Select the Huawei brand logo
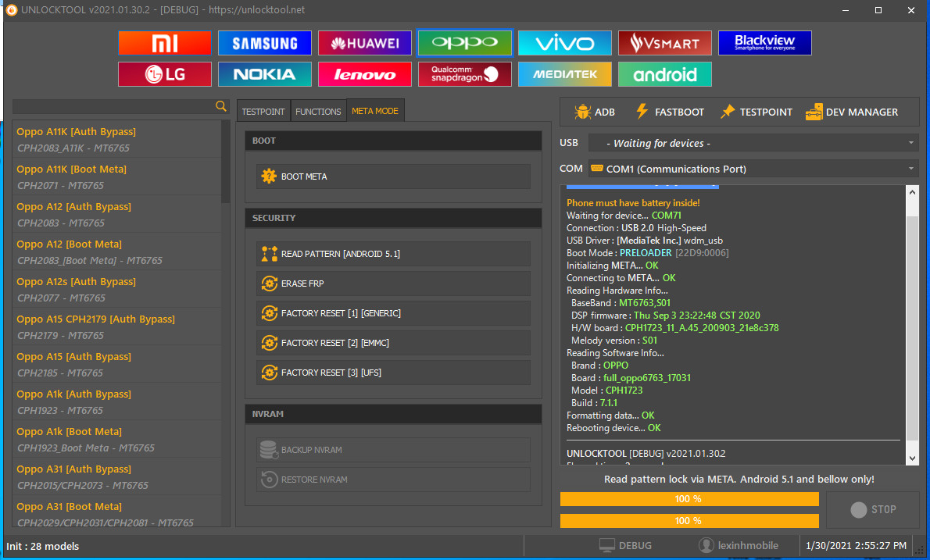Viewport: 930px width, 560px height. click(x=365, y=43)
